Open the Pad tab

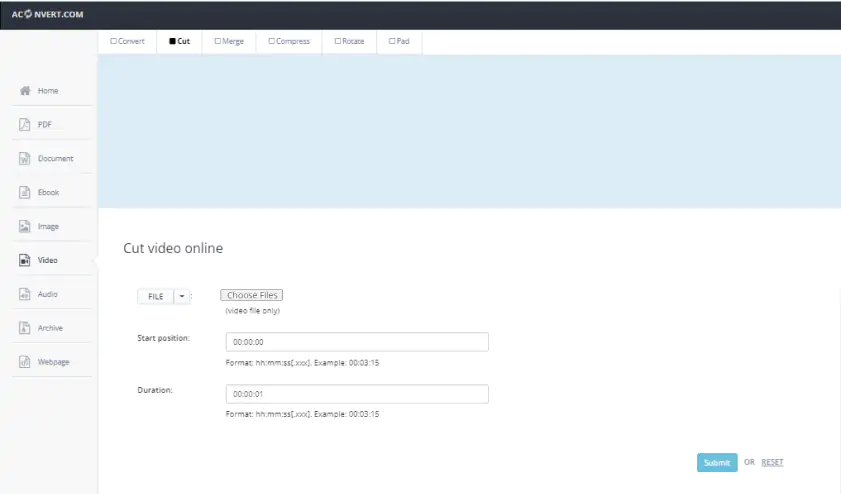point(399,42)
